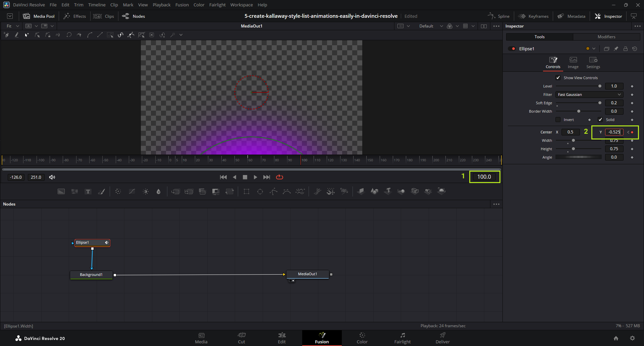The image size is (644, 346).
Task: Click the audio mute speaker icon
Action: coord(52,177)
